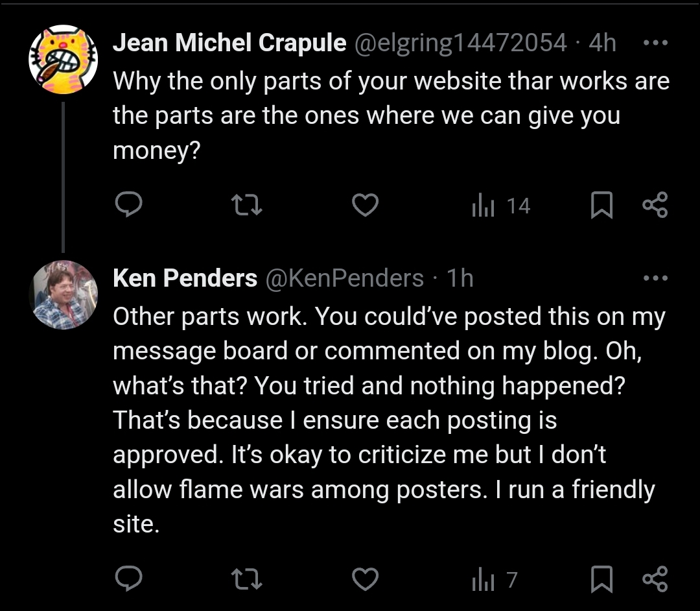Bookmark Ken Penders' reply

[601, 579]
